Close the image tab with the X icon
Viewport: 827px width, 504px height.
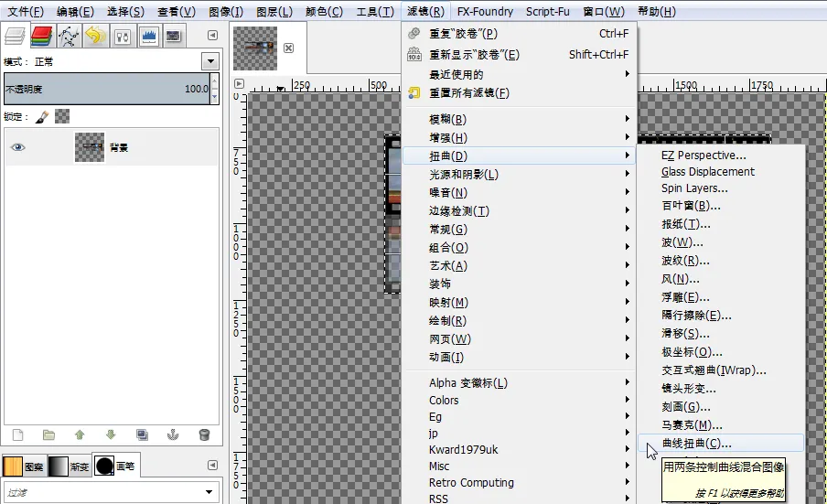click(x=288, y=48)
